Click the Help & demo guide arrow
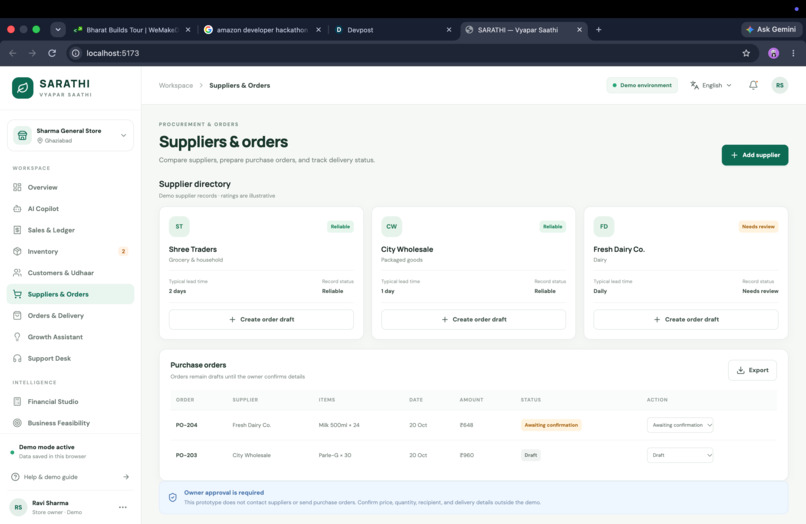The height and width of the screenshot is (524, 806). 126,477
